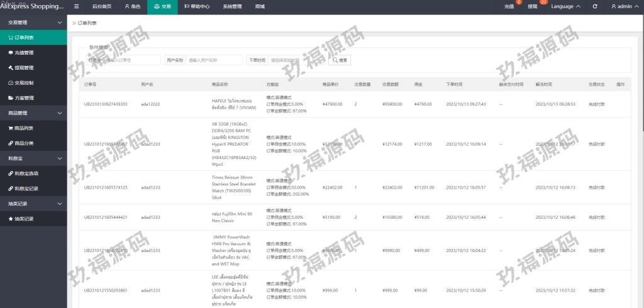Open 充值管理 in the sidebar

[33, 53]
